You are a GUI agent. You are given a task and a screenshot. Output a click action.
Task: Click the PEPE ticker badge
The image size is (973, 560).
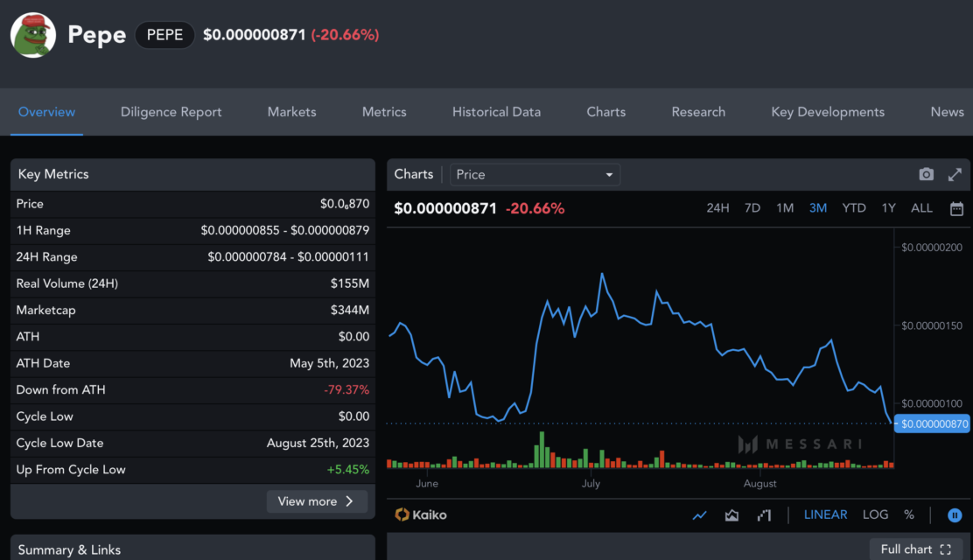(164, 35)
